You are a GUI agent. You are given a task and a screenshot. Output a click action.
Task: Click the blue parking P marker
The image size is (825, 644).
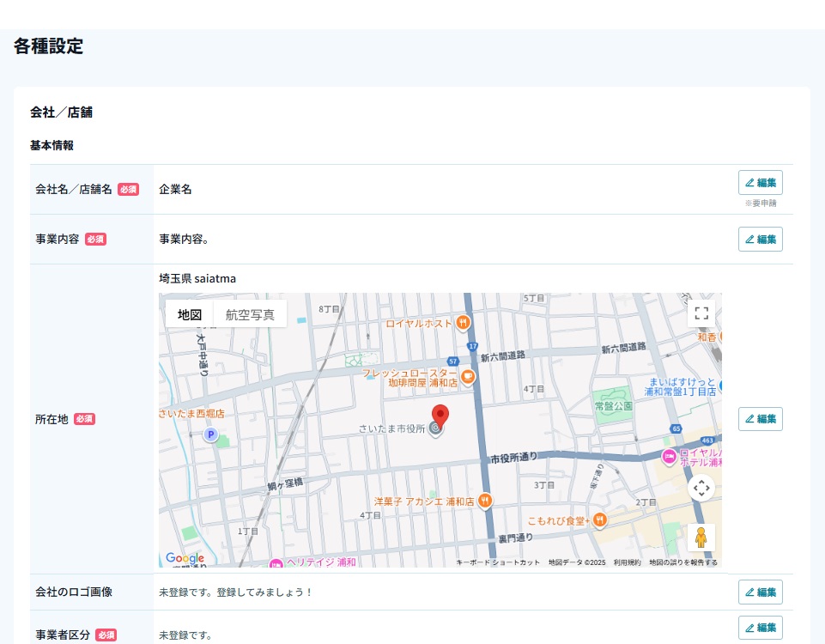(x=210, y=434)
